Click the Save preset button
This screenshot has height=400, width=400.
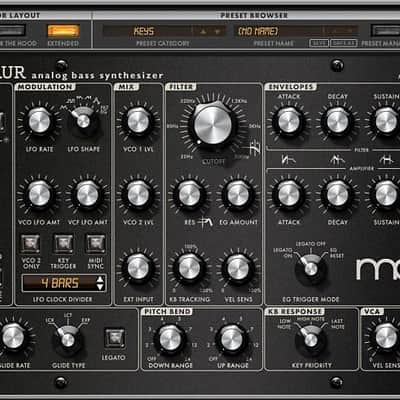(x=319, y=43)
